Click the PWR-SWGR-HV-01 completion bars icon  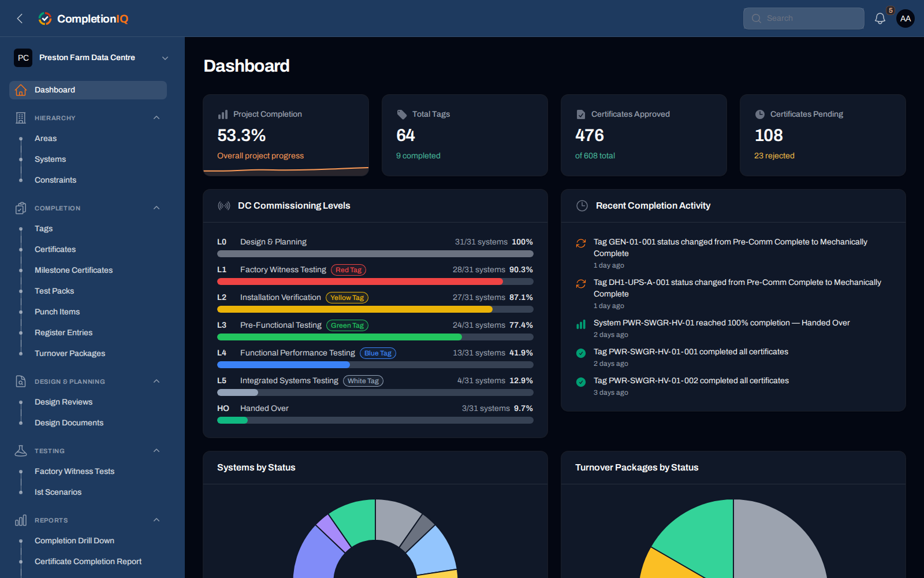(x=581, y=324)
